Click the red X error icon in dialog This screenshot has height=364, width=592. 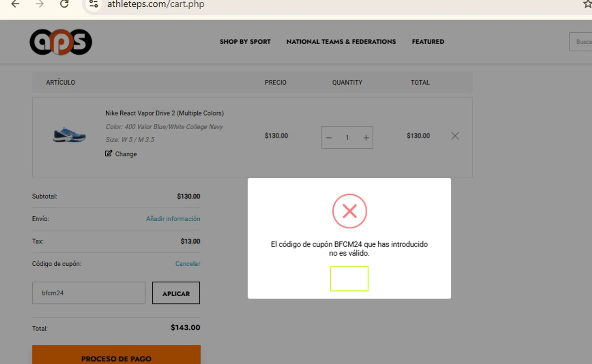[350, 211]
